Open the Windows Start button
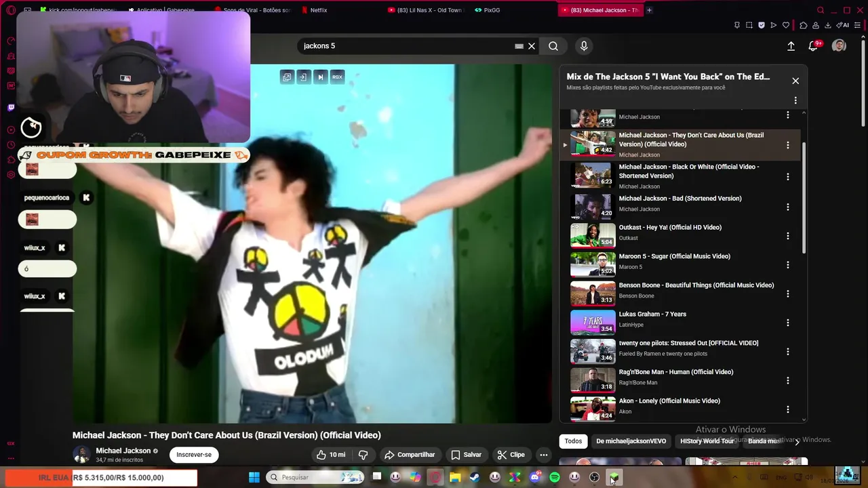Image resolution: width=868 pixels, height=488 pixels. click(254, 477)
